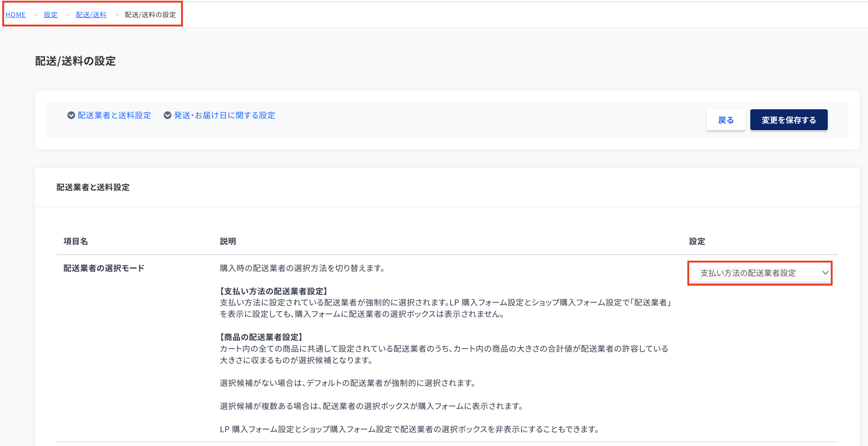Click 配送業者と送料設定 section title
868x446 pixels.
click(93, 187)
